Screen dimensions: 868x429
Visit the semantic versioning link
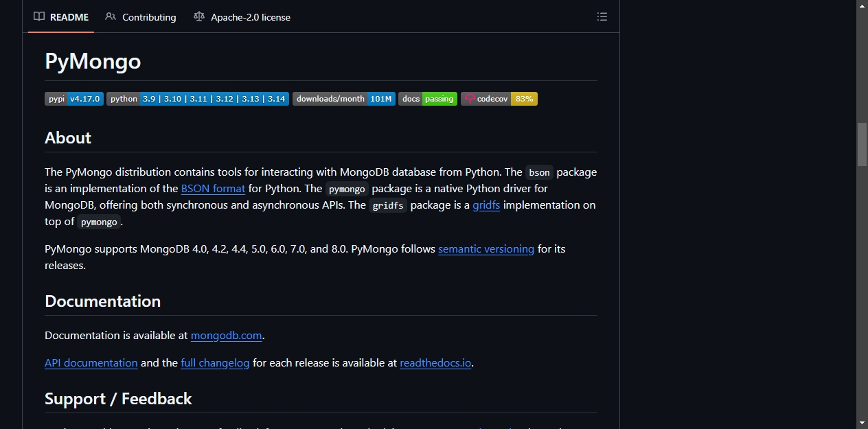(486, 249)
